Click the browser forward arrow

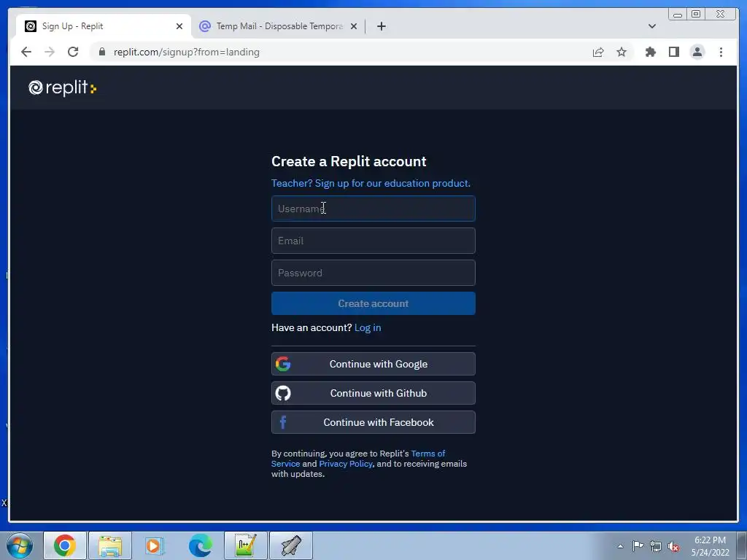point(50,52)
